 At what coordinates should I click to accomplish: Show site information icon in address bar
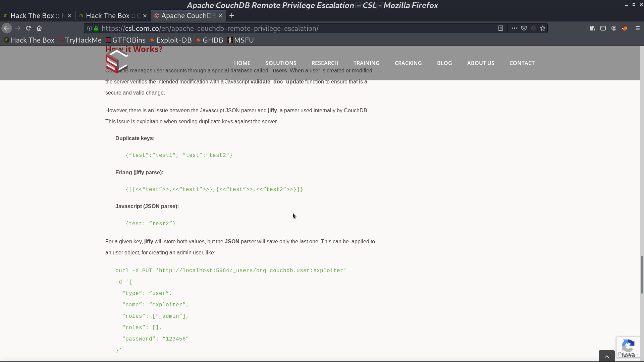pyautogui.click(x=90, y=28)
